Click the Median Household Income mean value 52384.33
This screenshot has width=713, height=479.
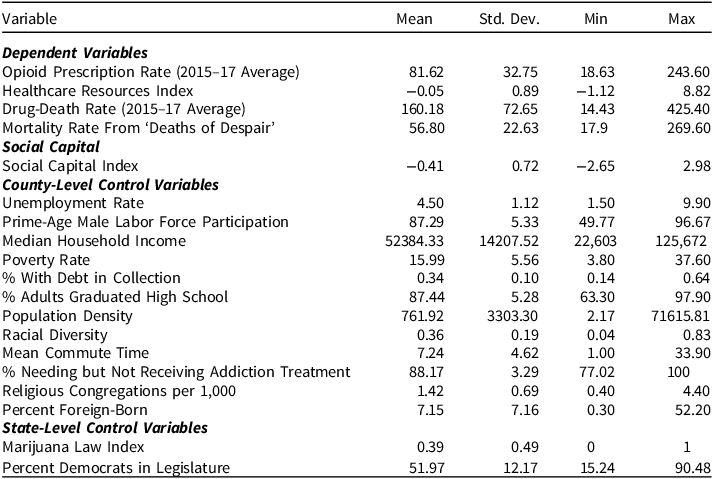tap(414, 241)
